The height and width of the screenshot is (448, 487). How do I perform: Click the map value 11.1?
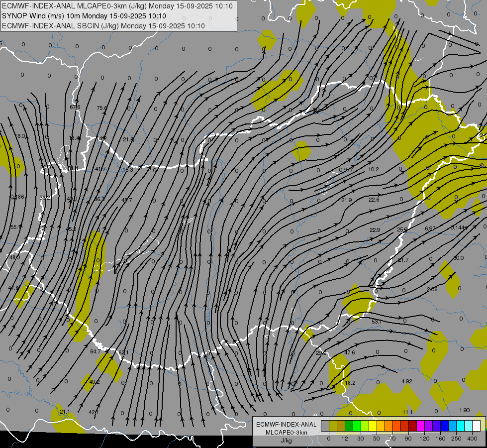[x=407, y=412]
